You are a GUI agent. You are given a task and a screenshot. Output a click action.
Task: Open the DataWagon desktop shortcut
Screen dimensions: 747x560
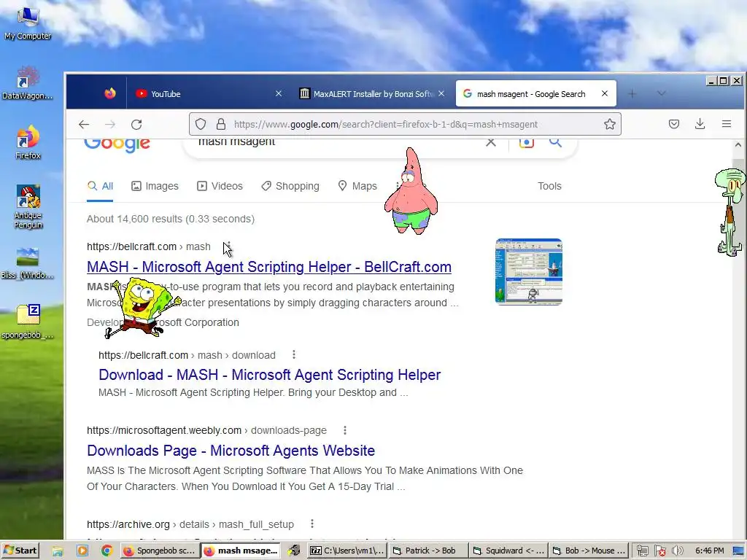click(27, 83)
